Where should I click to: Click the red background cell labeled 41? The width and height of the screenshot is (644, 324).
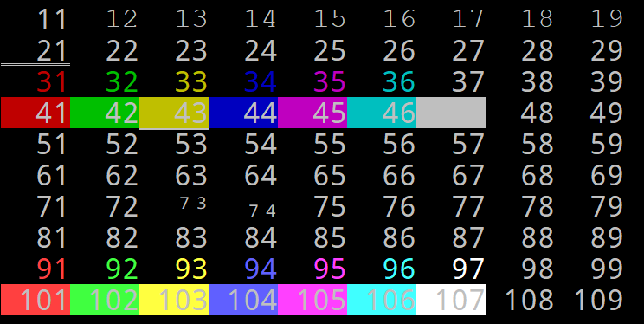(35, 113)
